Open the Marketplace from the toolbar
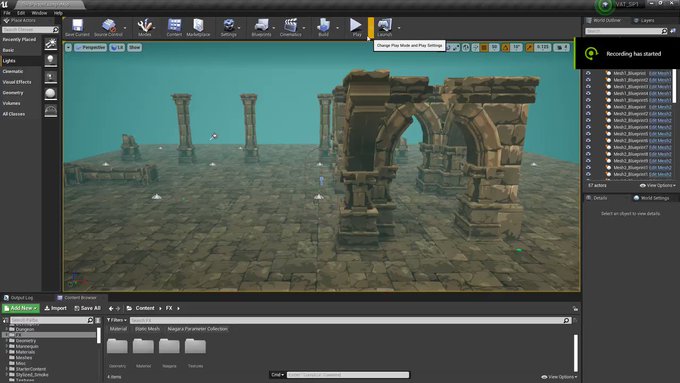Image resolution: width=680 pixels, height=383 pixels. [198, 26]
